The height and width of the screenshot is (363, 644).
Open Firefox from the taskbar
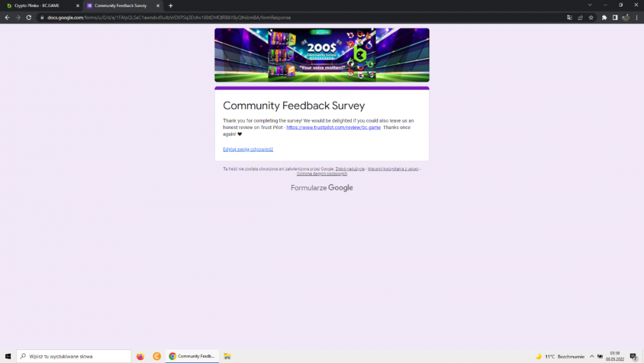pyautogui.click(x=140, y=356)
